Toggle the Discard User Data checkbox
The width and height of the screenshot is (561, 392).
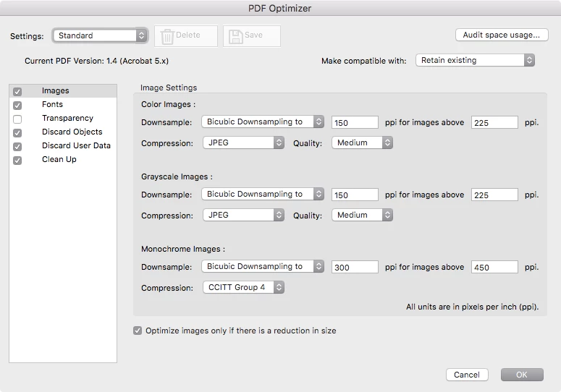click(17, 147)
